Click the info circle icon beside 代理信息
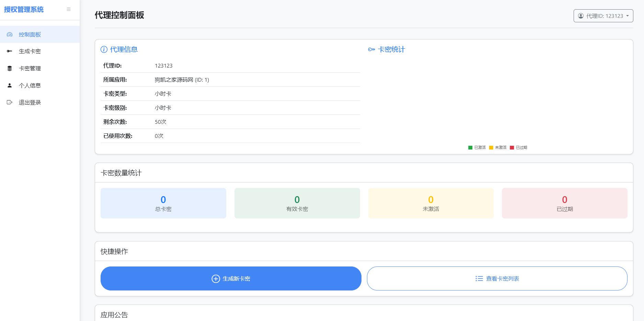The image size is (644, 321). click(104, 49)
